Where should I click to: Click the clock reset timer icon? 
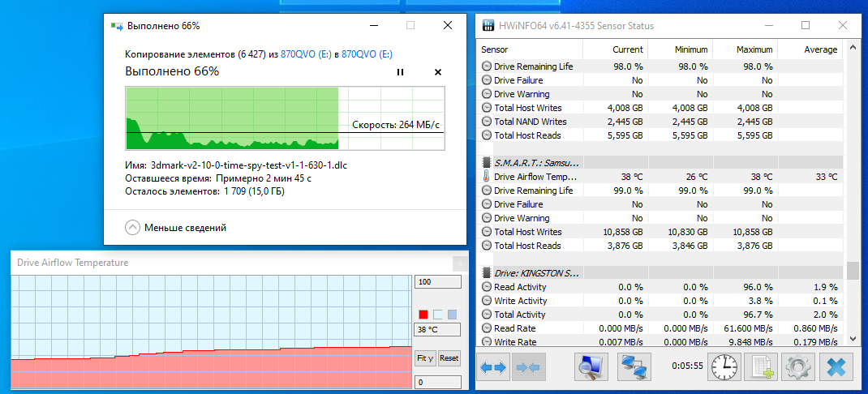coord(724,367)
